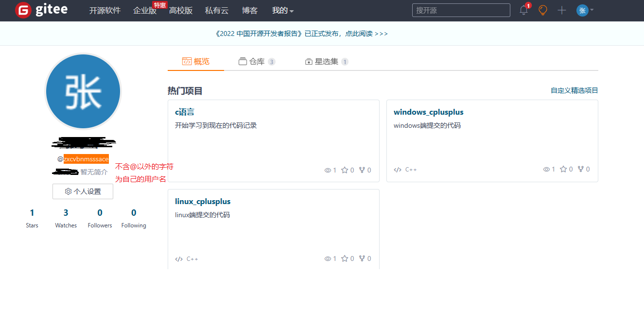This screenshot has width=644, height=310.
Task: Click the 特惠 badge
Action: click(x=160, y=5)
